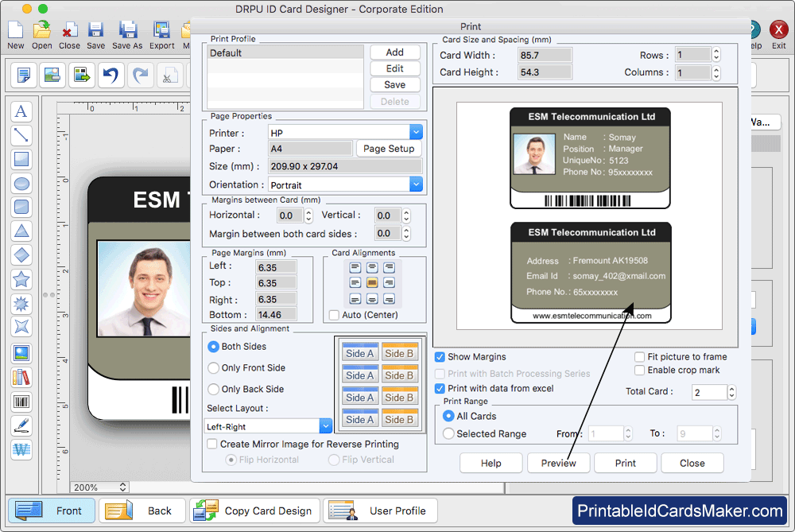Adjust the Rows stepper arrows
This screenshot has width=795, height=532.
(716, 55)
